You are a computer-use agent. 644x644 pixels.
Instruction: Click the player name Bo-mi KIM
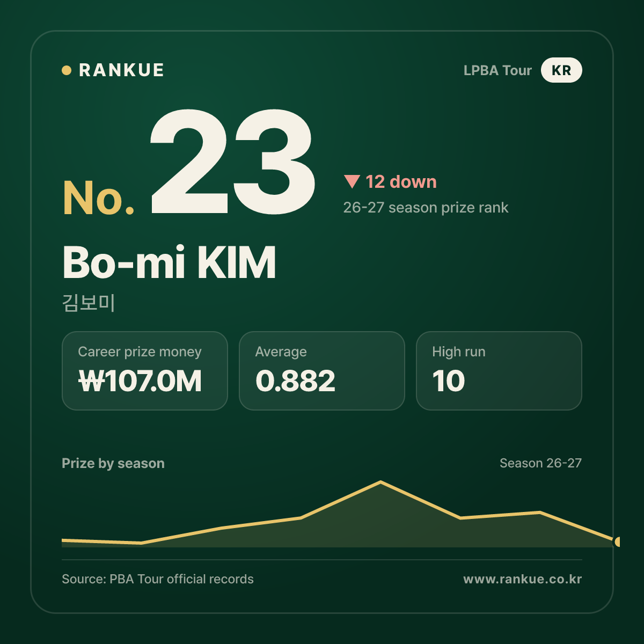170,262
